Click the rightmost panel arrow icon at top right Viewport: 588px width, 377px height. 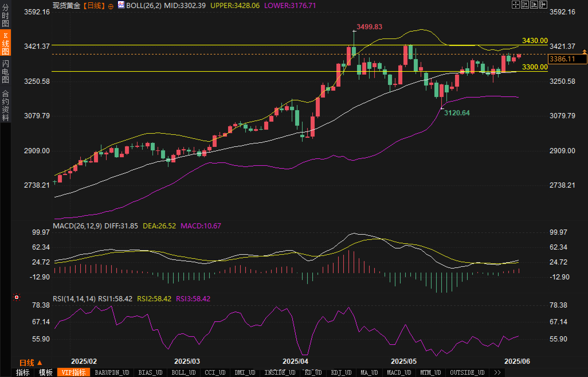543,5
